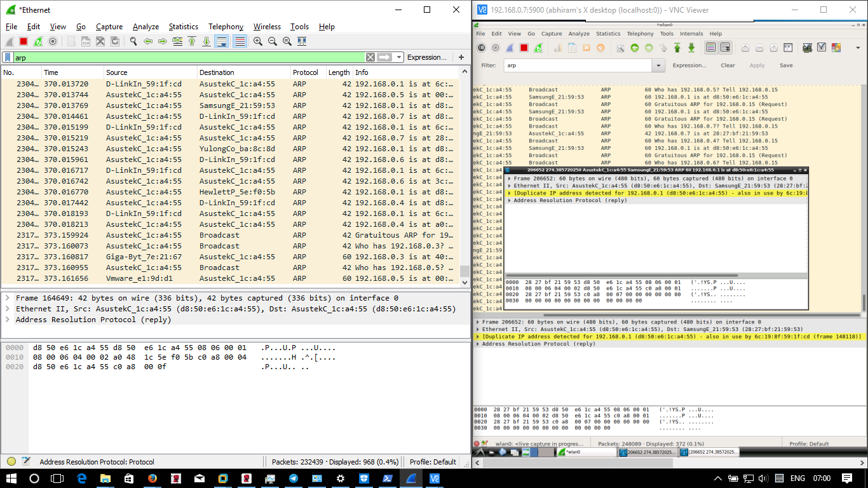Viewport: 868px width, 488px height.
Task: Click the packet list vertical scrollbar thumb
Action: 465,271
